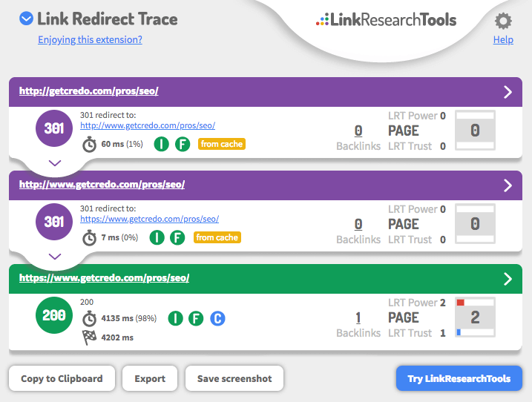The width and height of the screenshot is (532, 402).
Task: Click the '4135 ms (98%)' timing text
Action: click(x=129, y=318)
